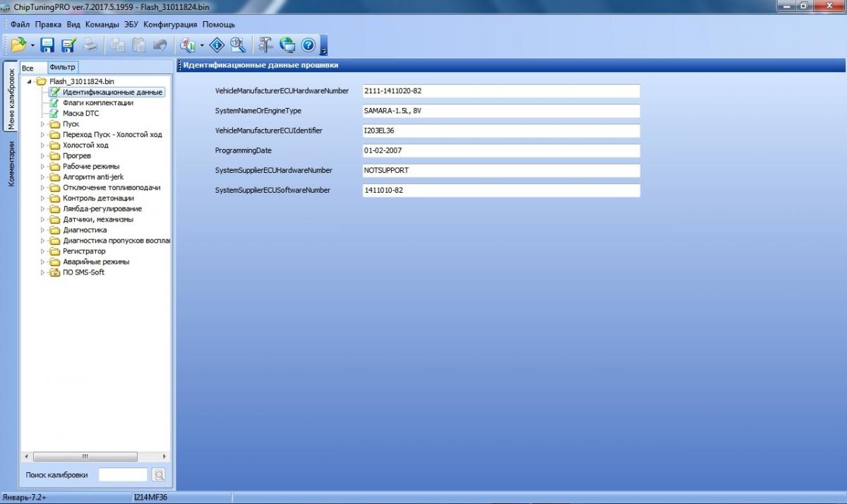Expand the Алгоритм anti-jerk folder
Image resolution: width=847 pixels, height=504 pixels.
point(44,177)
